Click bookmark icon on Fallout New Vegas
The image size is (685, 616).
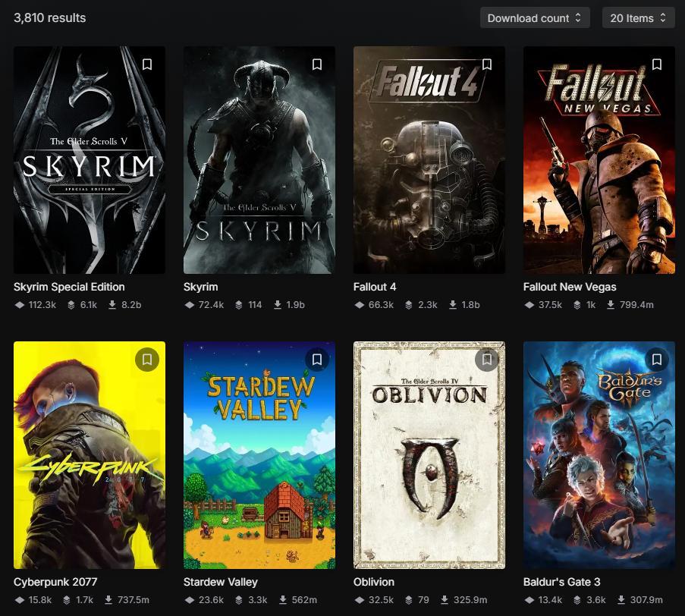pos(657,64)
